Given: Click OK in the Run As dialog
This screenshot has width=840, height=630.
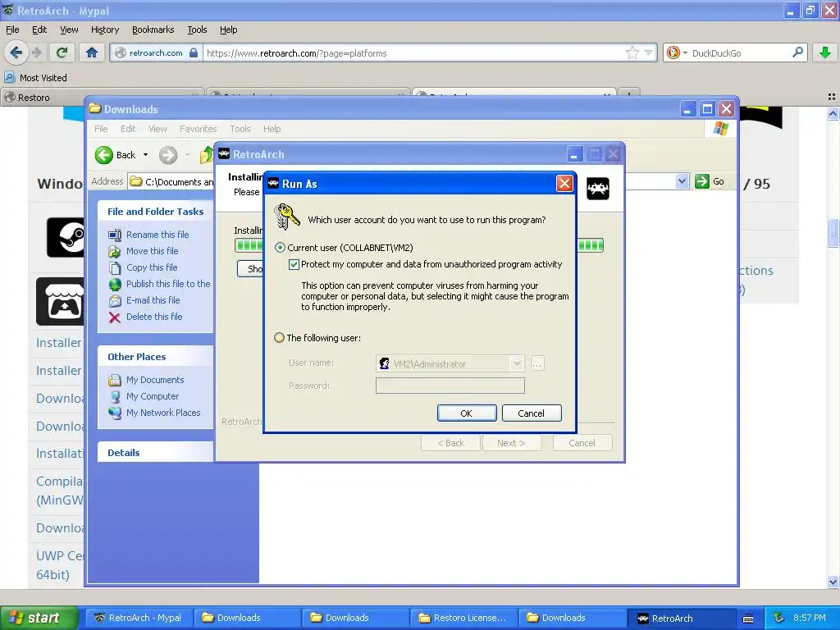Looking at the screenshot, I should (466, 413).
